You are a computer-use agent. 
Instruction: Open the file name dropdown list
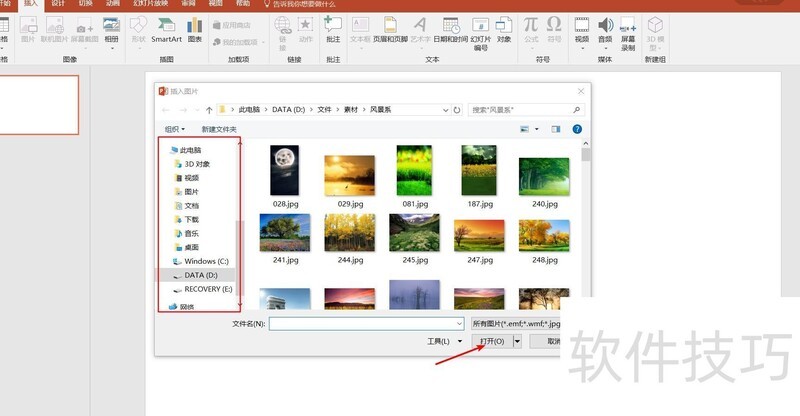click(459, 324)
